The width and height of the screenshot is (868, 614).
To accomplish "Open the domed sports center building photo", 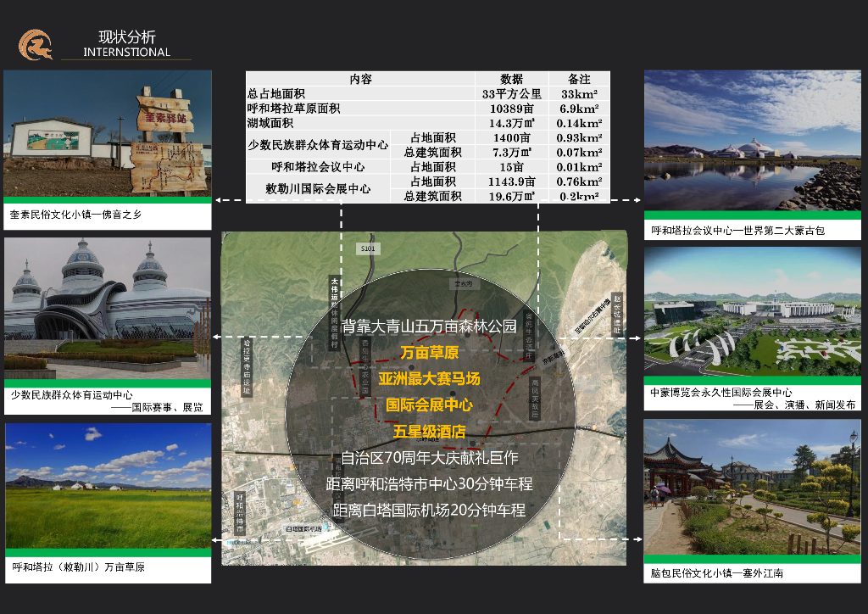I will [x=108, y=309].
